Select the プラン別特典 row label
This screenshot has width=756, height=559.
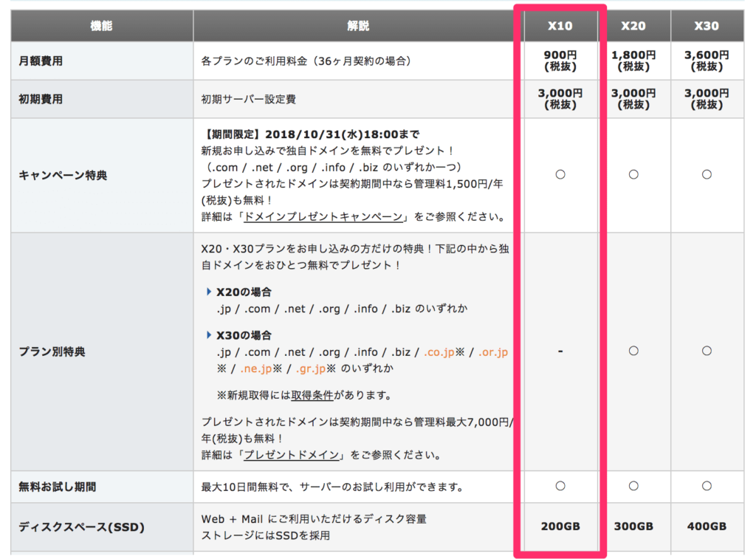tap(52, 351)
